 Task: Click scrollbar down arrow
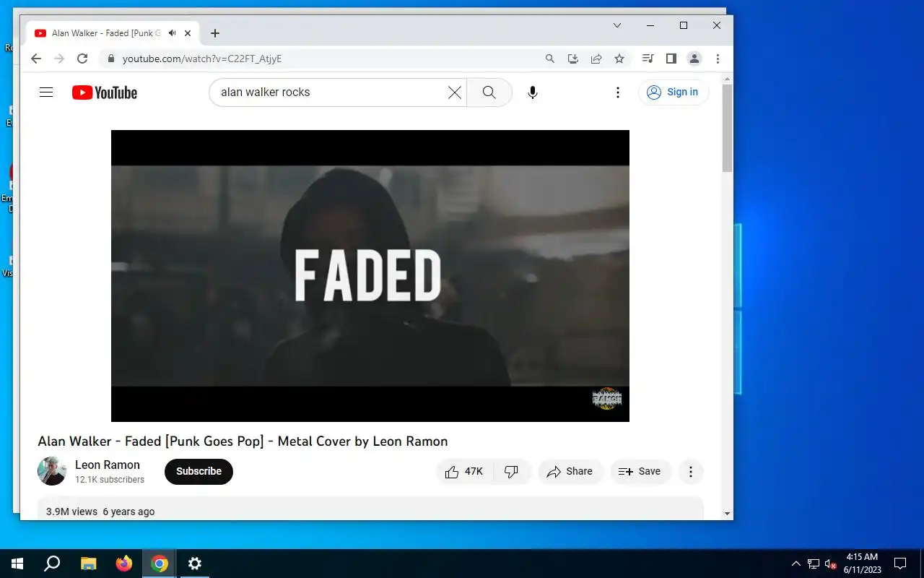pos(727,514)
